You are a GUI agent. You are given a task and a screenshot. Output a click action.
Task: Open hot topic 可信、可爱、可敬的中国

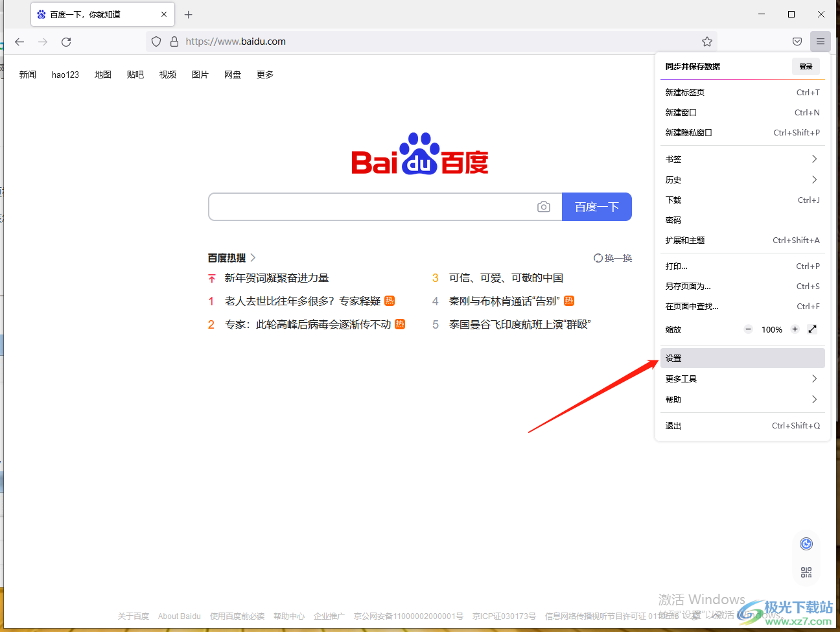506,278
